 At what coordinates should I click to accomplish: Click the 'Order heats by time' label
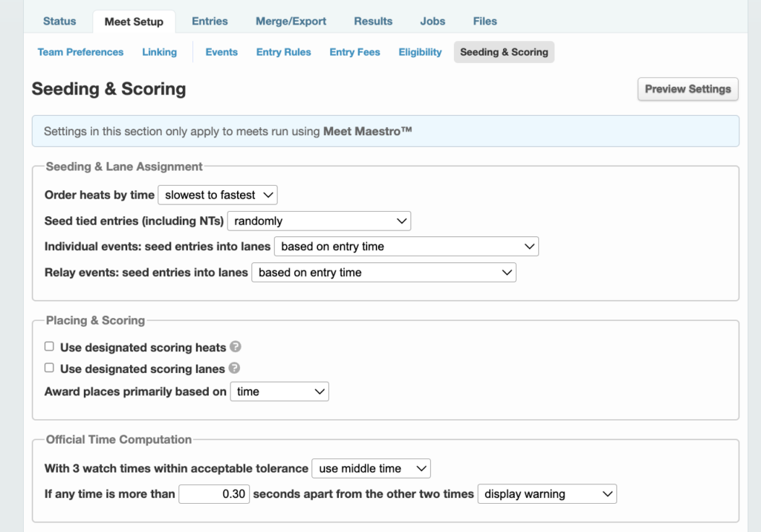point(100,195)
